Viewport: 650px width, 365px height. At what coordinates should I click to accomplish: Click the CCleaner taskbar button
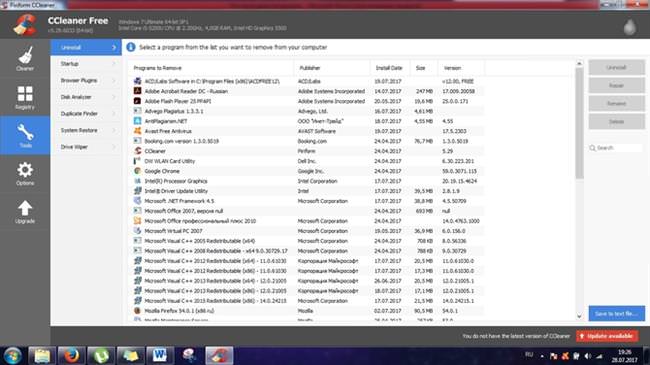[219, 355]
